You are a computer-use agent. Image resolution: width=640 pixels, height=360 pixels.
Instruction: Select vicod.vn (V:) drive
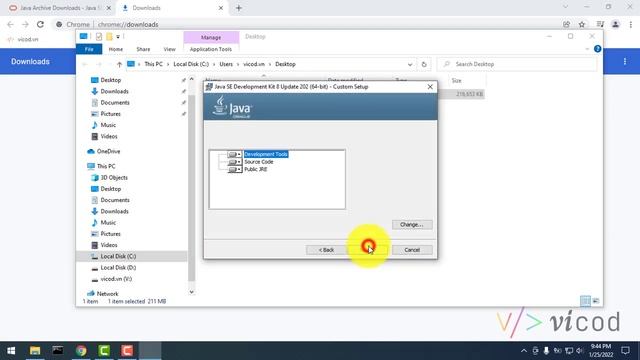pos(116,279)
